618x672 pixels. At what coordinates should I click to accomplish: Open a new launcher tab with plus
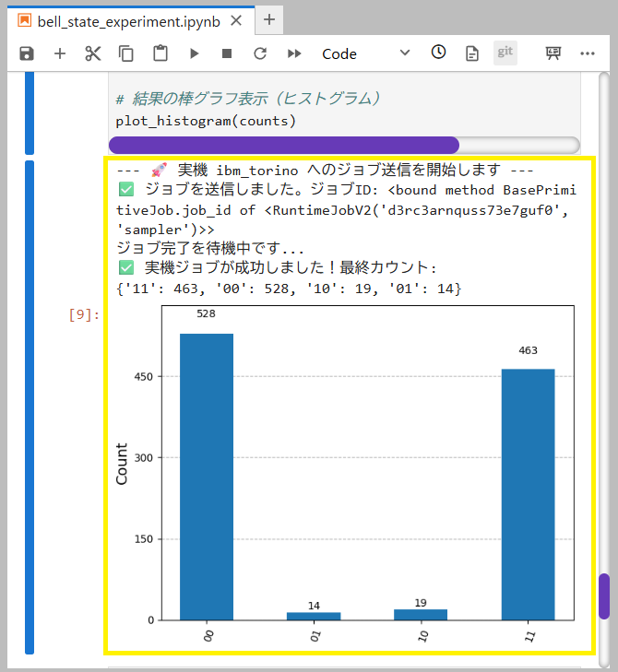pyautogui.click(x=269, y=19)
